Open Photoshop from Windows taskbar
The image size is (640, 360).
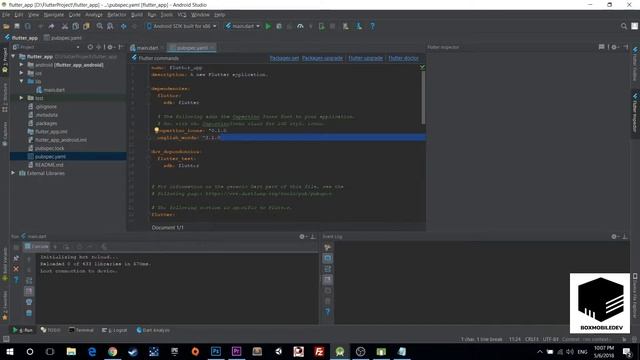click(x=216, y=351)
